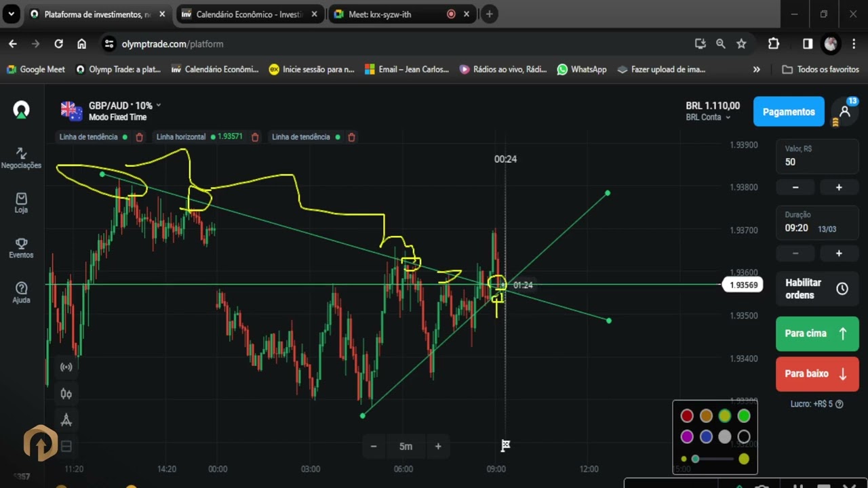Select the Plataforma de investimentos tab
This screenshot has height=488, width=868.
tap(97, 14)
